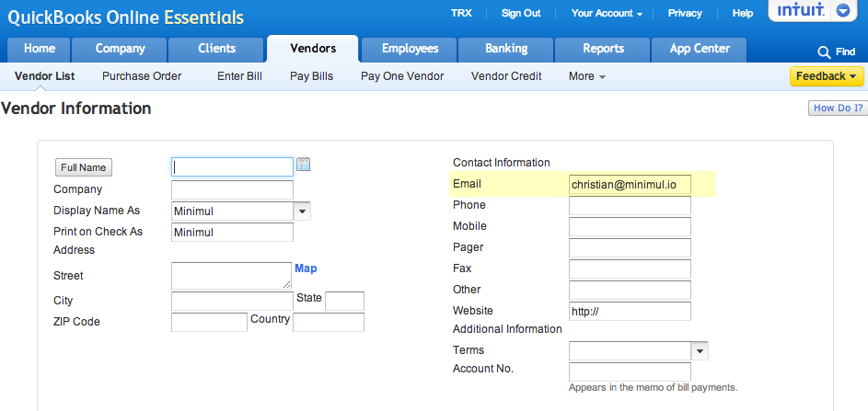
Task: Open the Help link
Action: [x=743, y=13]
